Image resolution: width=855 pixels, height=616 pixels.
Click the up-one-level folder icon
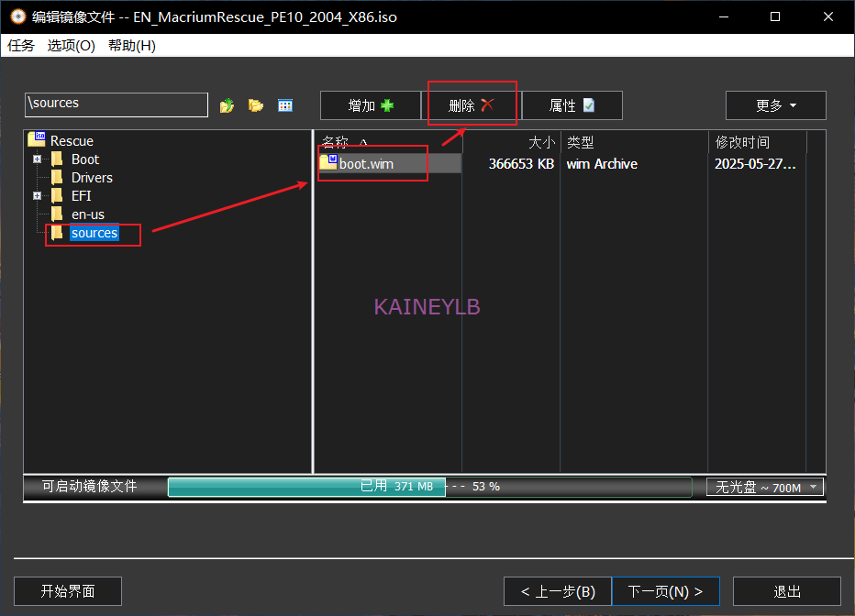tap(227, 105)
